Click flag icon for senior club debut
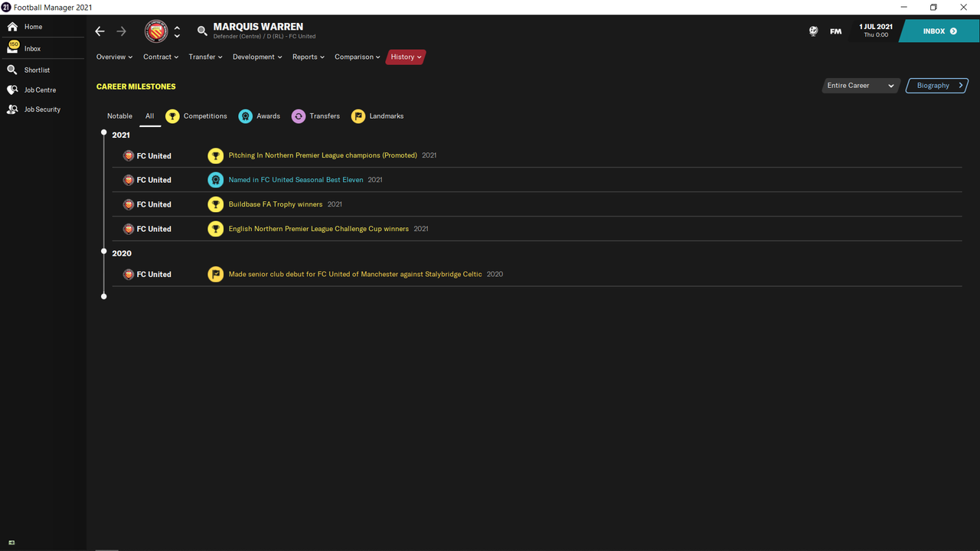Viewport: 980px width, 551px height. [x=216, y=274]
